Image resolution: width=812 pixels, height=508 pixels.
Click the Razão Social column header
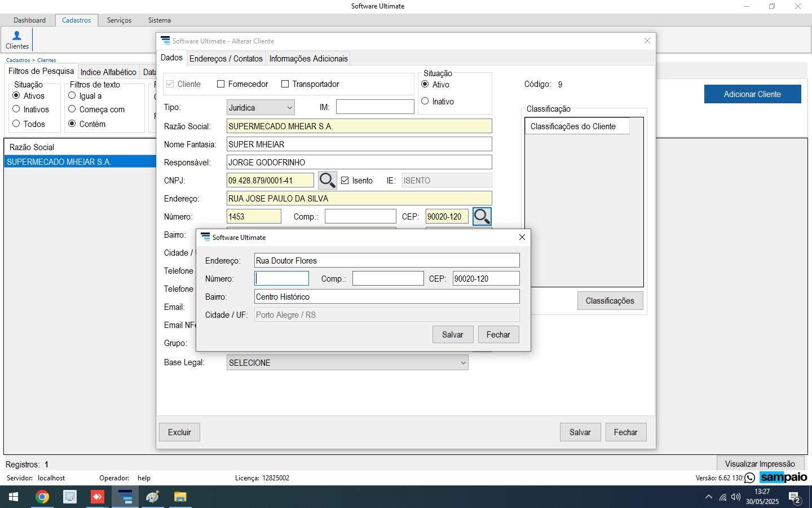[x=80, y=147]
